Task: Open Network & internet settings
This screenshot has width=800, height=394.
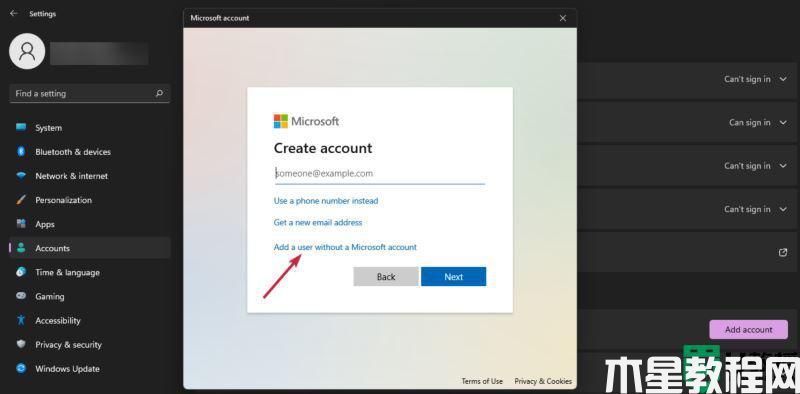Action: point(90,176)
